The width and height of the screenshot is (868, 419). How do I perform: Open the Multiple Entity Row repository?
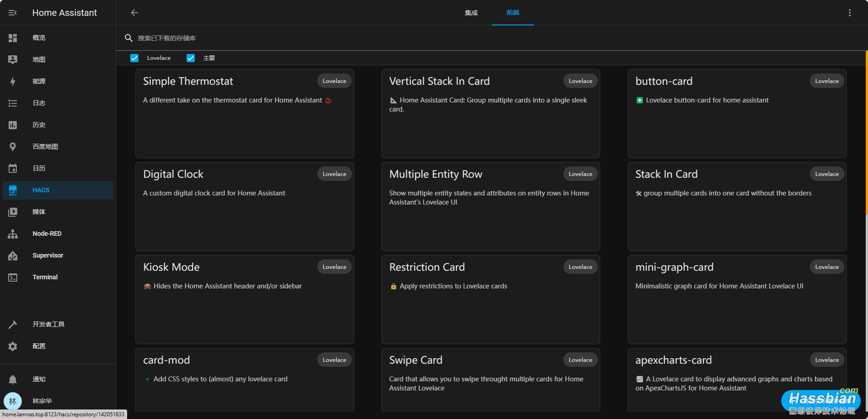pos(491,206)
